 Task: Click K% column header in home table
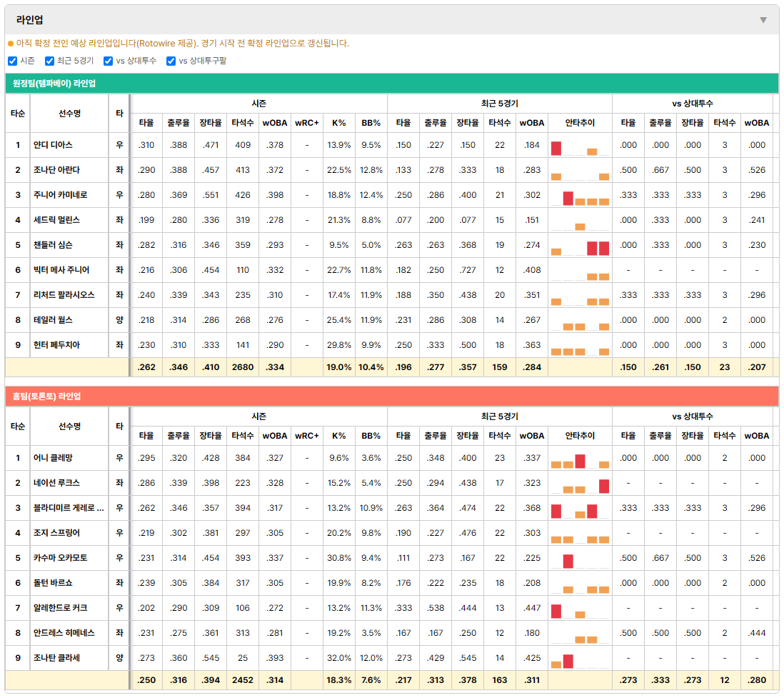338,436
